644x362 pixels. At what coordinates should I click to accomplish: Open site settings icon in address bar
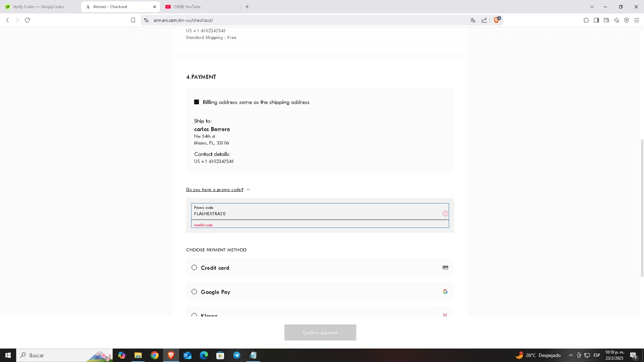[x=146, y=20]
